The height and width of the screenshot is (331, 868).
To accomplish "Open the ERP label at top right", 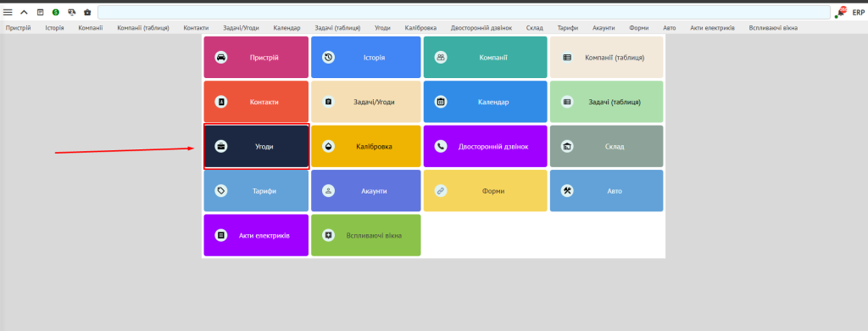I will point(858,12).
